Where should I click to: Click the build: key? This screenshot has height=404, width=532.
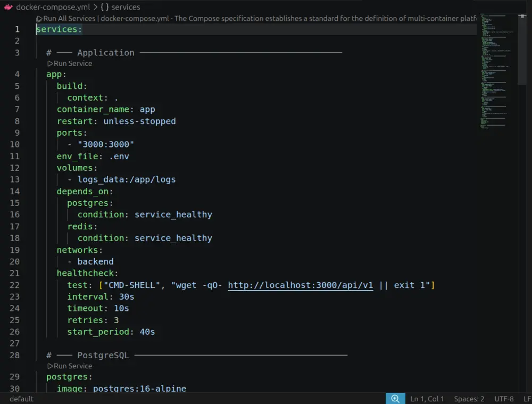(72, 86)
